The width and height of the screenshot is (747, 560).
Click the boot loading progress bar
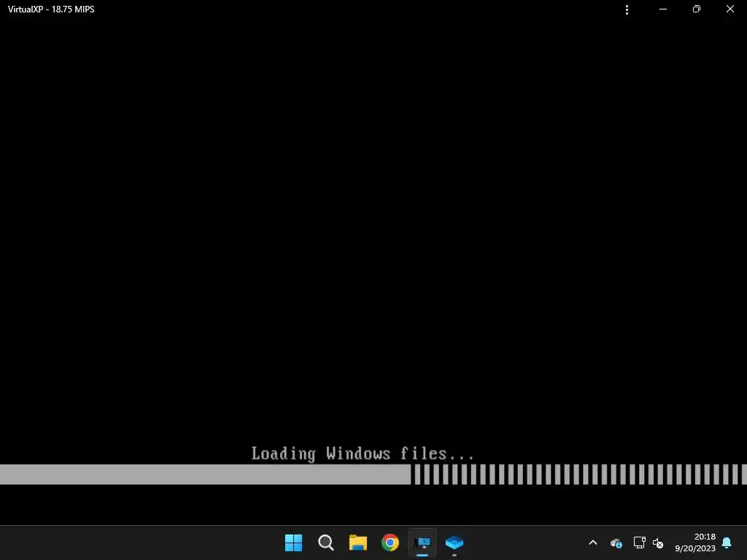373,474
